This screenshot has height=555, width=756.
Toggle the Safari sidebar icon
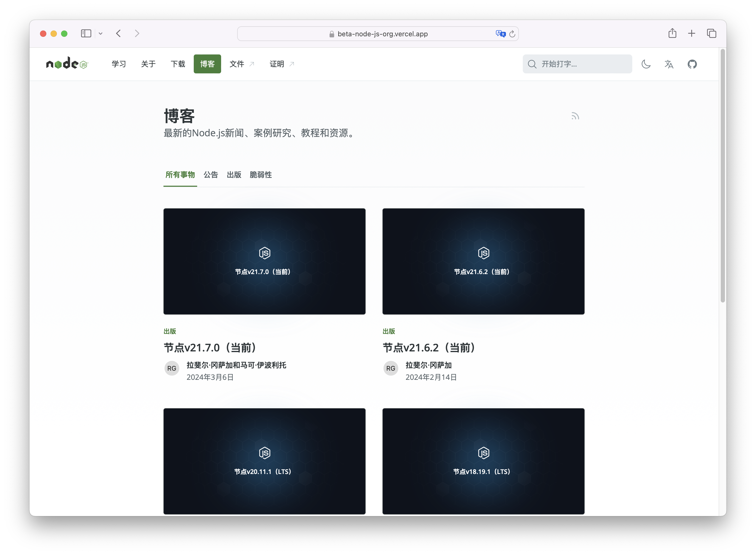[86, 33]
